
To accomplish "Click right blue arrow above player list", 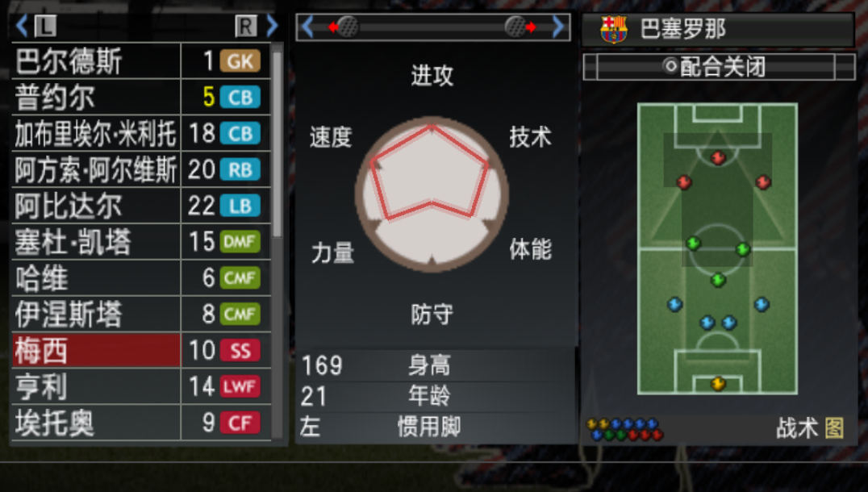I will pyautogui.click(x=271, y=26).
